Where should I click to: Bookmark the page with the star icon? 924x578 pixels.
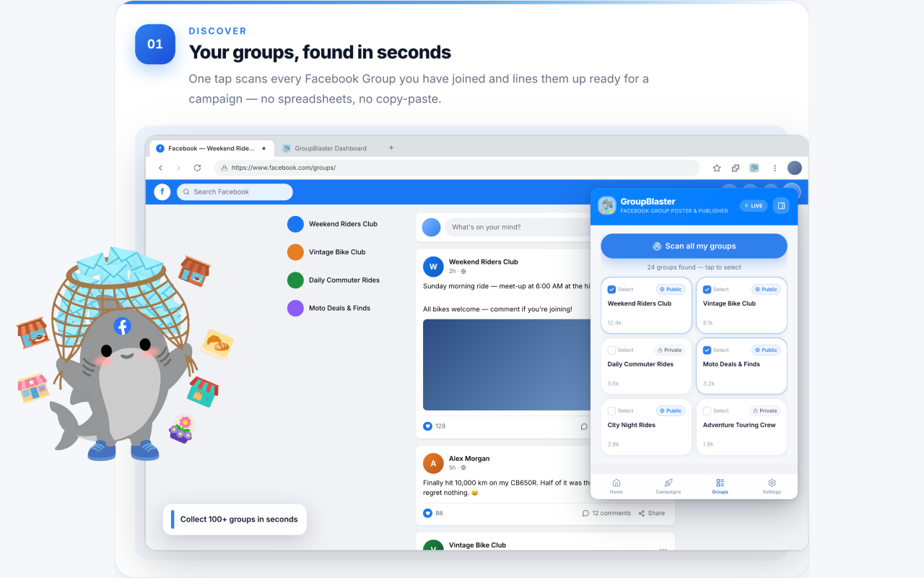pyautogui.click(x=717, y=168)
